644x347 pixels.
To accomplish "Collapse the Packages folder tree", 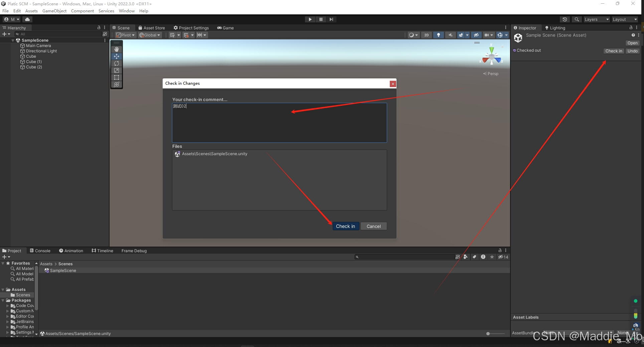I will pos(3,300).
